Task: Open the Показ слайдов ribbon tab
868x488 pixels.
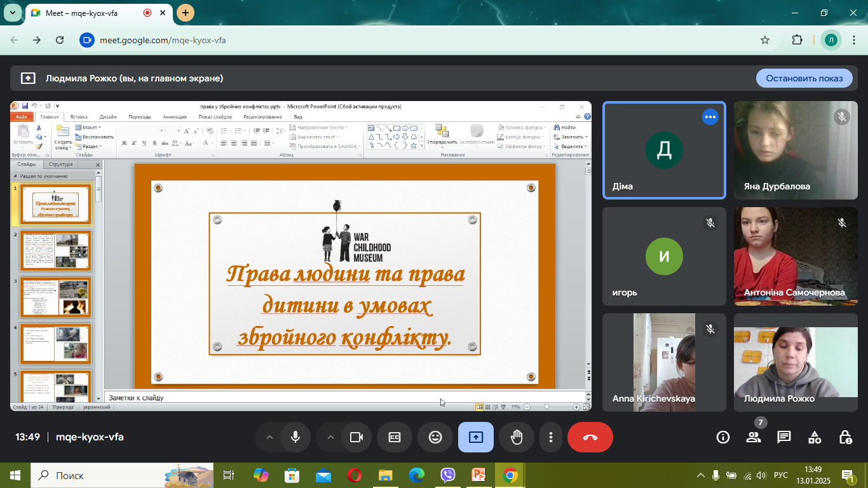Action: point(215,117)
